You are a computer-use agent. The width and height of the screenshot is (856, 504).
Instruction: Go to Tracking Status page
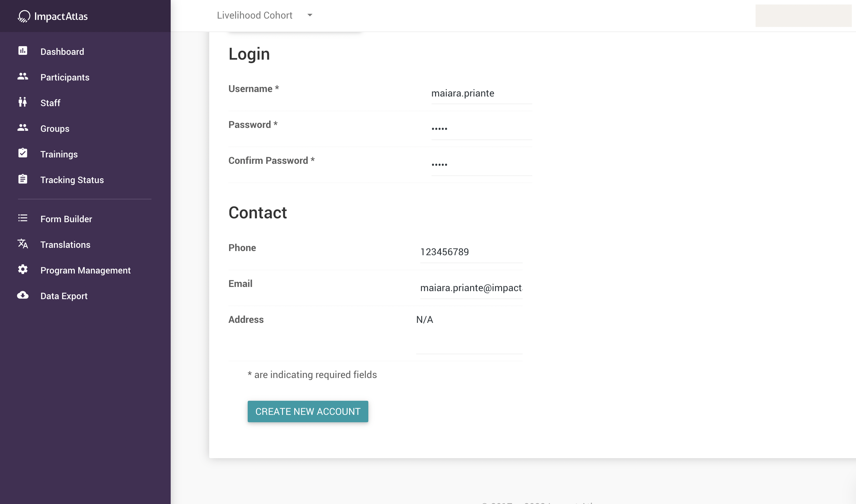pyautogui.click(x=72, y=180)
